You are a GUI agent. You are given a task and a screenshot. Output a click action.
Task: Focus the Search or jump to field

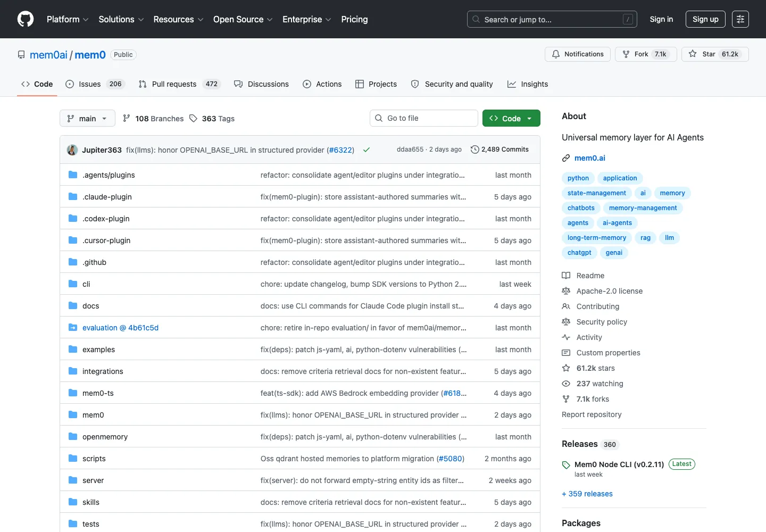pyautogui.click(x=552, y=19)
